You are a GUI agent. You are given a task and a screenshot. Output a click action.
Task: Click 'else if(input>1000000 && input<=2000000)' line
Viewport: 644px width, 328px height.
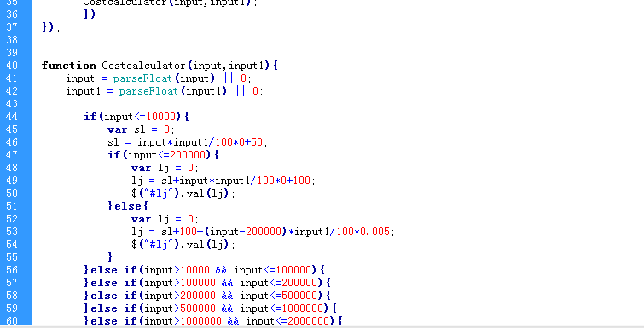point(213,321)
